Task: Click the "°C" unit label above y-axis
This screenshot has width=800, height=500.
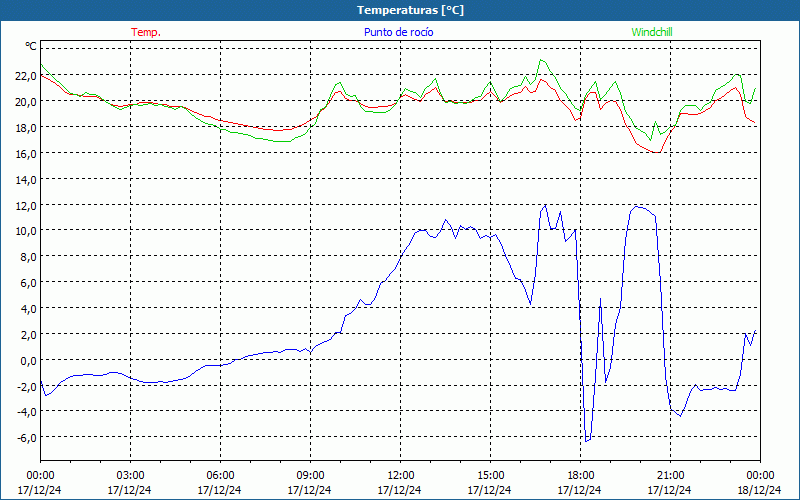Action: tap(31, 46)
